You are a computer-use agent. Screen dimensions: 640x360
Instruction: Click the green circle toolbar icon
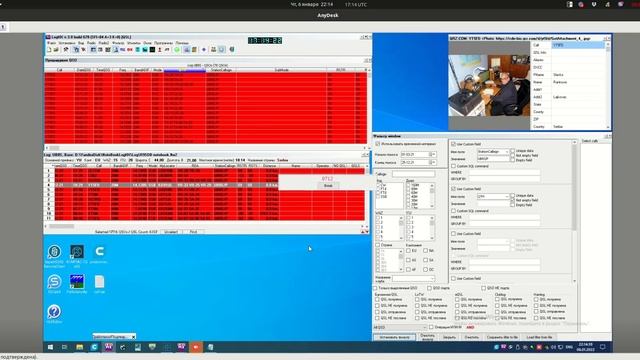click(177, 49)
